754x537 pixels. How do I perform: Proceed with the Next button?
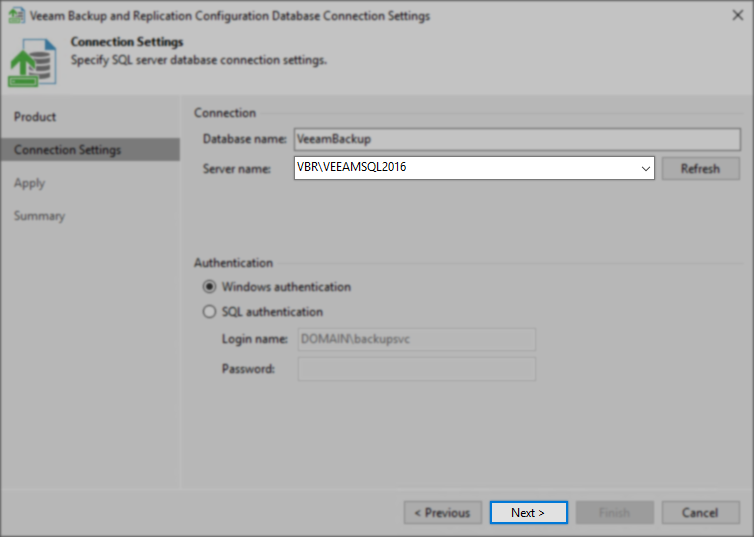pyautogui.click(x=528, y=513)
